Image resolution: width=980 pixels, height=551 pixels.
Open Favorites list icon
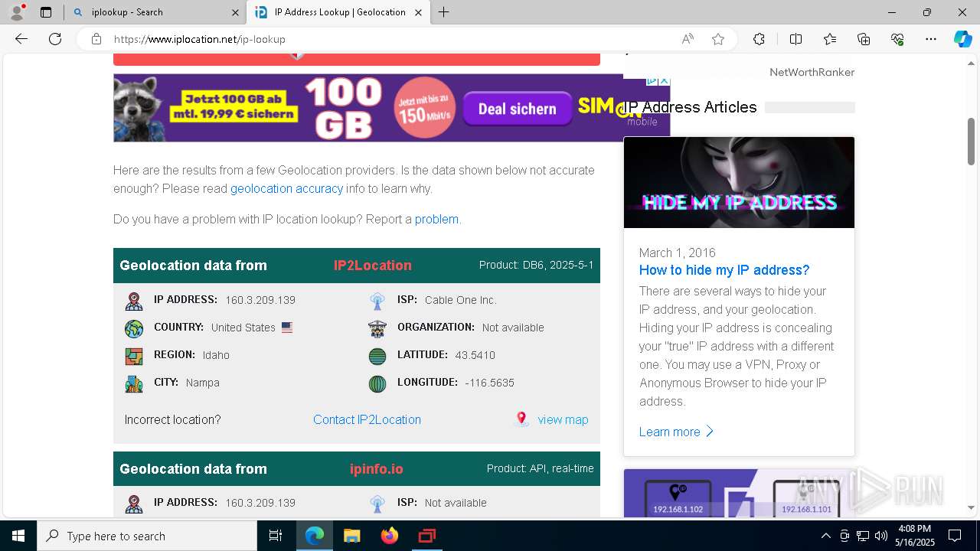coord(830,39)
